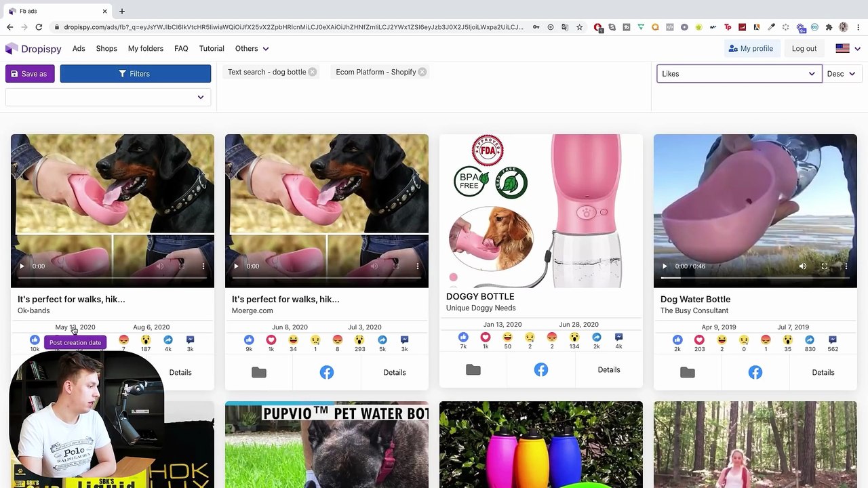
Task: Open Facebook post for The Busy Consultant ad
Action: [755, 372]
